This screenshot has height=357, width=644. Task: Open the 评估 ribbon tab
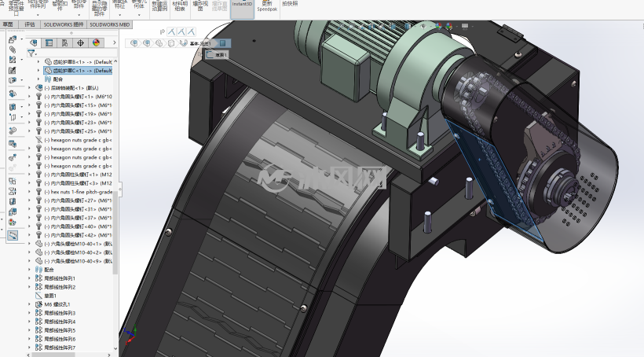[30, 24]
